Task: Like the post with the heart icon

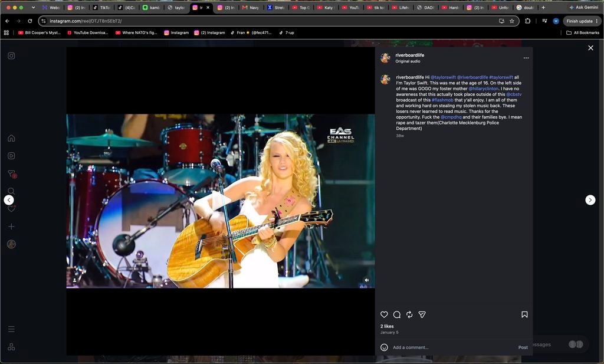Action: click(384, 314)
